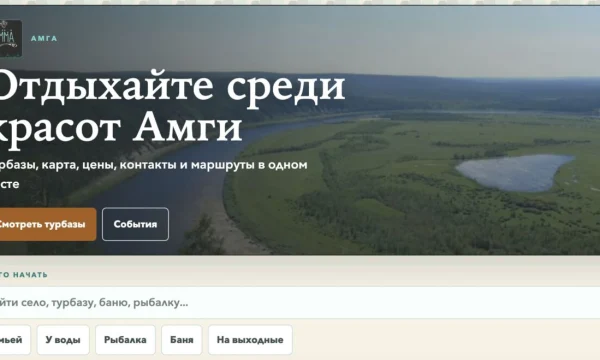Viewport: 600px width, 360px height.
Task: Select the На выходные filter chip
Action: 250,340
